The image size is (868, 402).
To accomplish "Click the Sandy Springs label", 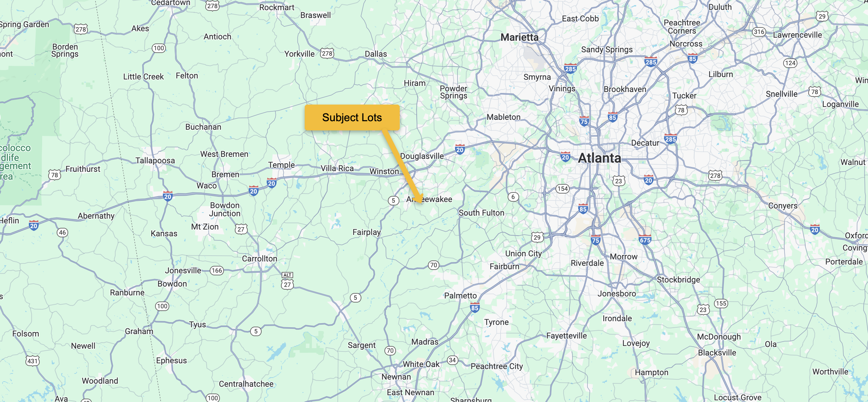I will 607,50.
